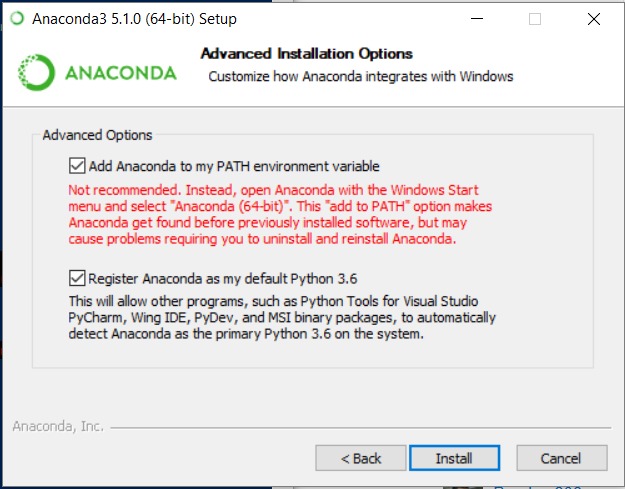Click the 'Anaconda3 5.1.0 (64-bit) Setup' title text
This screenshot has height=489, width=625.
pos(134,18)
